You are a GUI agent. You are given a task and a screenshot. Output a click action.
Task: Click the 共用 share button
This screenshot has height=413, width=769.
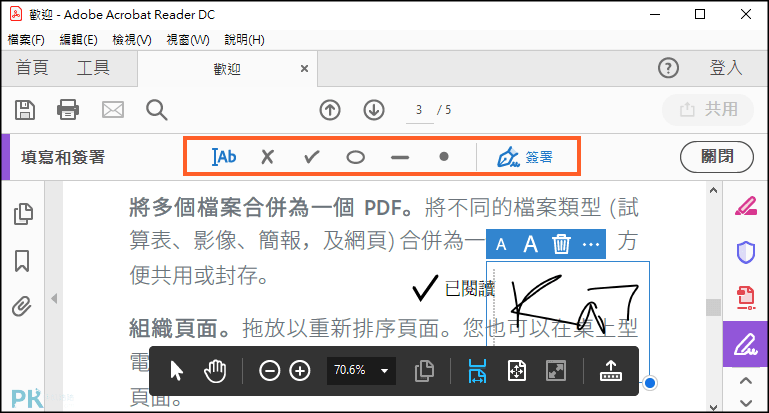pyautogui.click(x=708, y=109)
